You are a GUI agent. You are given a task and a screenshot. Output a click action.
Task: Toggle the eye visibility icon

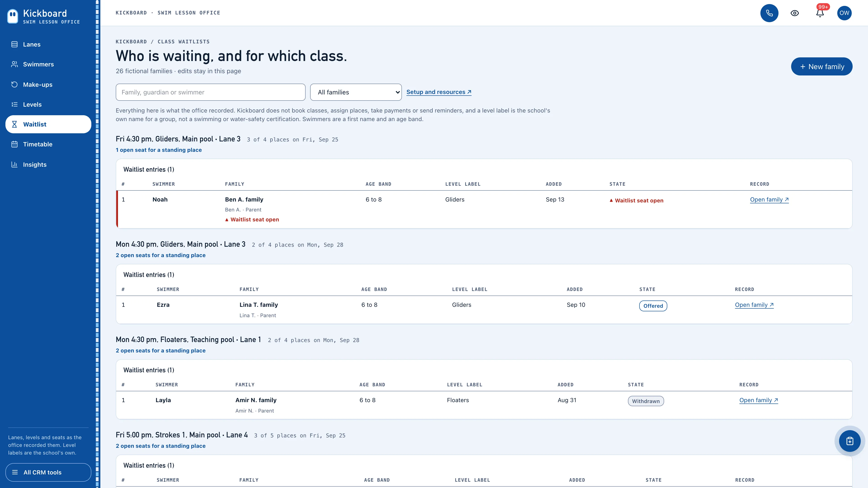[x=795, y=13]
